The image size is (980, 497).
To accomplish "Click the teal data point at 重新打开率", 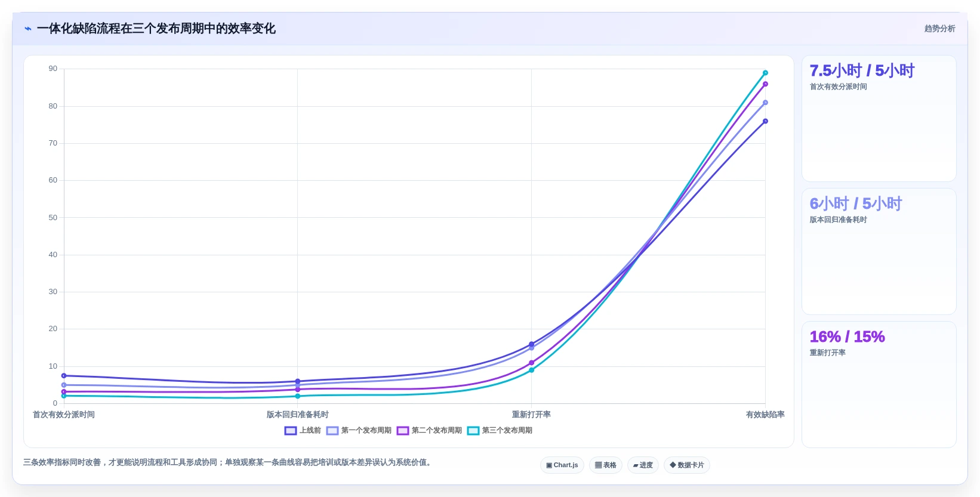I will coord(531,370).
